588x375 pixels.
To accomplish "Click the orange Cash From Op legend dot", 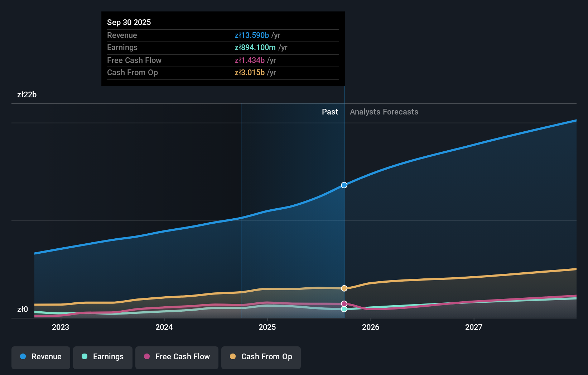I will (232, 356).
